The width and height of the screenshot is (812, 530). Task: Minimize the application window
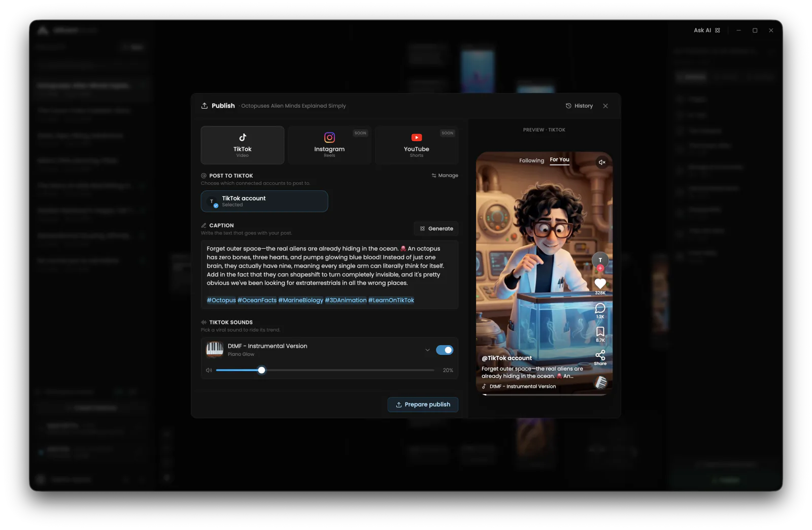pos(738,30)
